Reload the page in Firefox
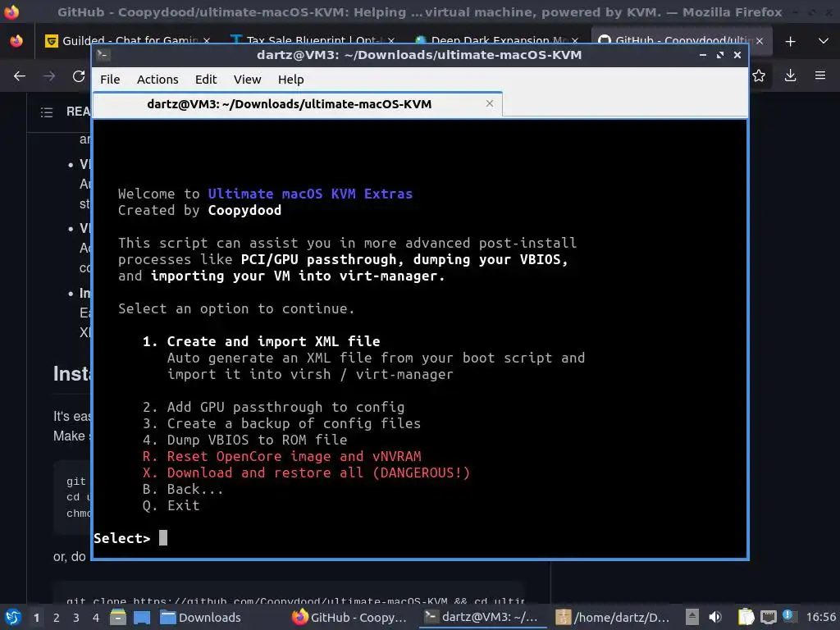The height and width of the screenshot is (630, 840). 79,76
